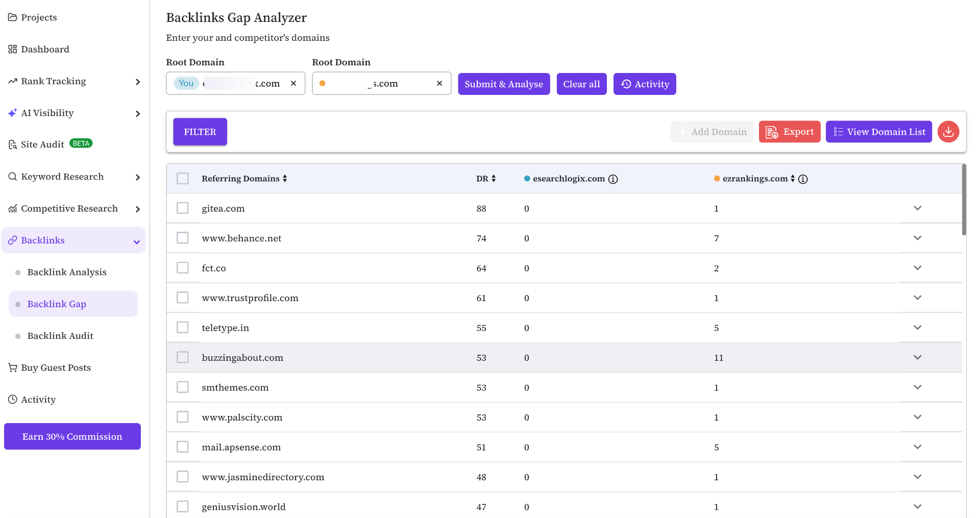Clear the second root domain with X

tap(439, 83)
